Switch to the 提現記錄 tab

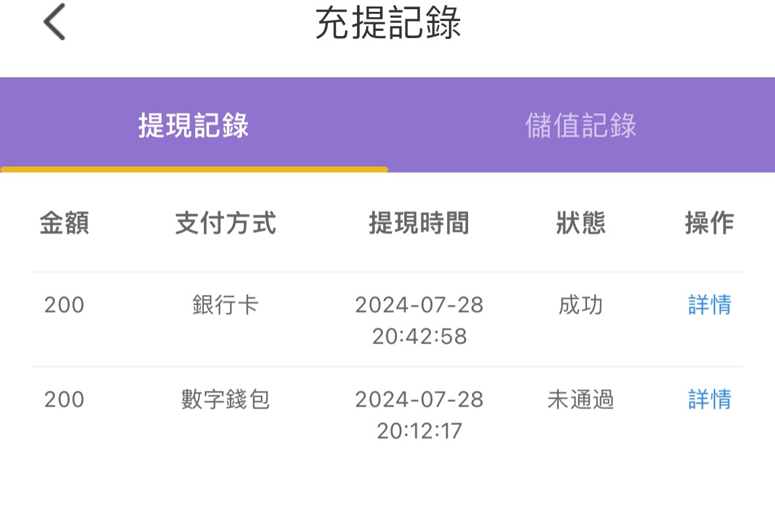tap(193, 125)
